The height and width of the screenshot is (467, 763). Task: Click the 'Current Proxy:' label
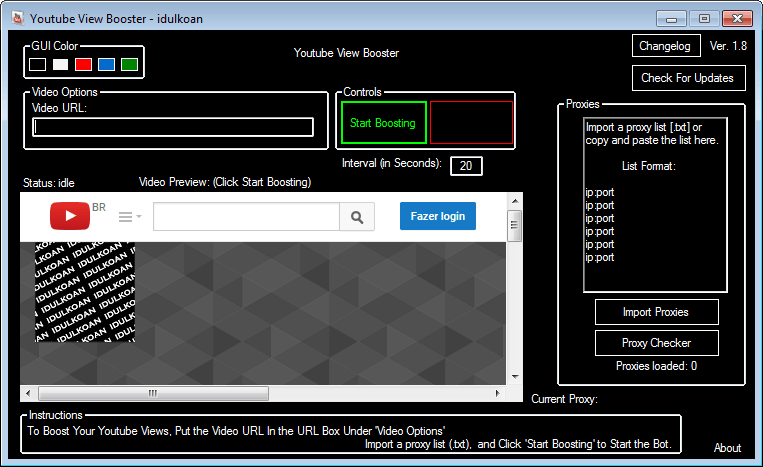coord(564,399)
